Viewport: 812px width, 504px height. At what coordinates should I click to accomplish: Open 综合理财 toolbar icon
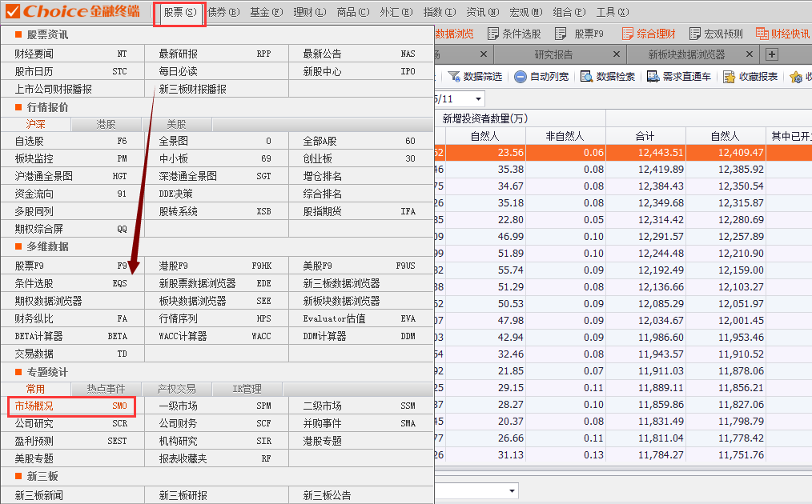(628, 34)
